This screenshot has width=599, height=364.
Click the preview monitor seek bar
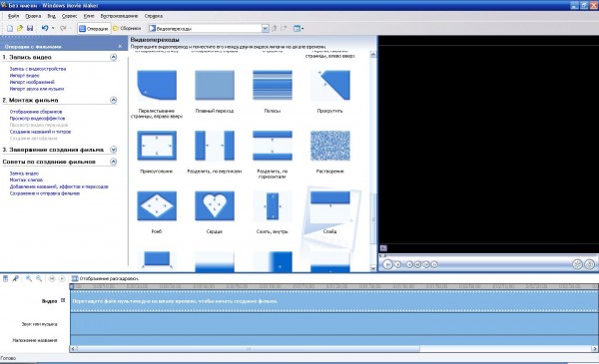click(x=488, y=256)
